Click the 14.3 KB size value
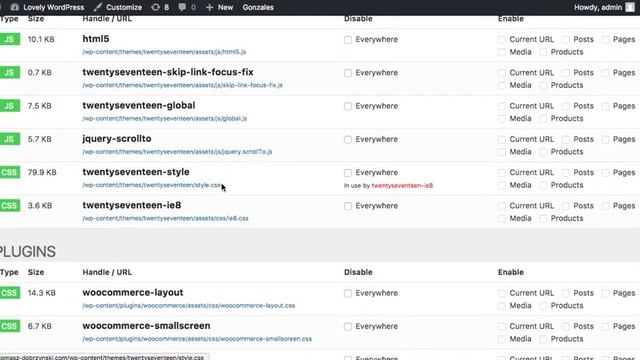The width and height of the screenshot is (640, 360). (x=41, y=293)
